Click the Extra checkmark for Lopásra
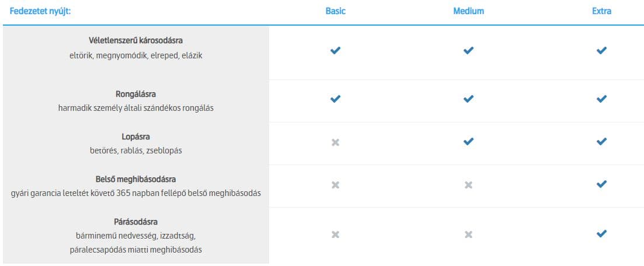Viewport: 644px width, 266px height. pos(601,142)
